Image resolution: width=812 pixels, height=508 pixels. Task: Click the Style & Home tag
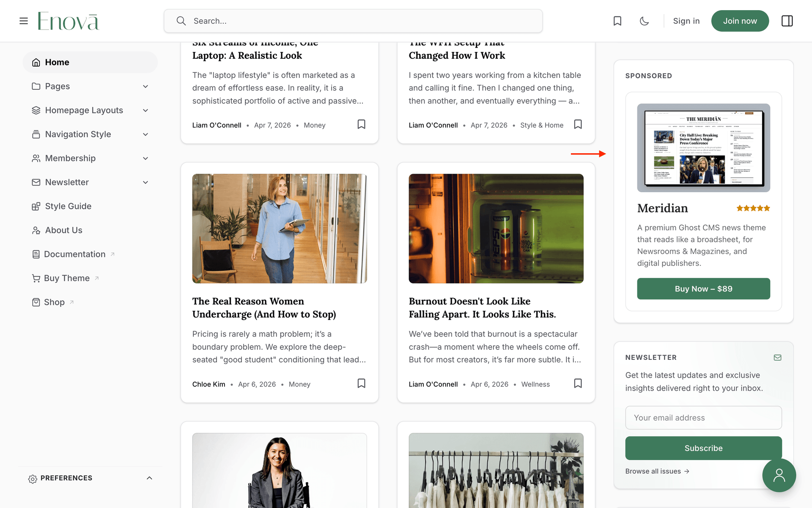click(542, 125)
